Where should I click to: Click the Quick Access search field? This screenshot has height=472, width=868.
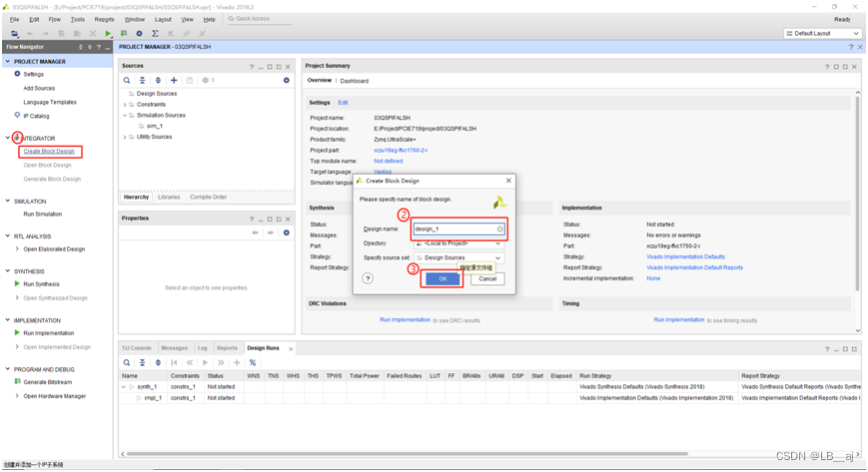[x=260, y=19]
